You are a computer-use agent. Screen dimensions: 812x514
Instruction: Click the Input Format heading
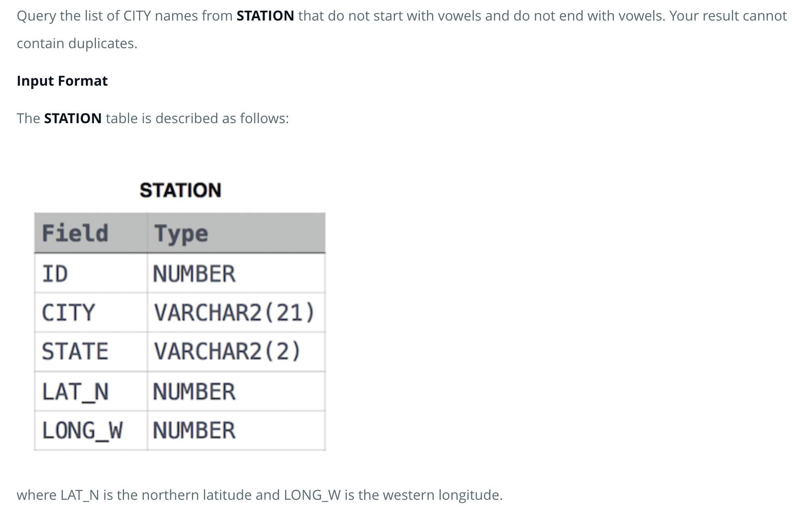tap(62, 81)
